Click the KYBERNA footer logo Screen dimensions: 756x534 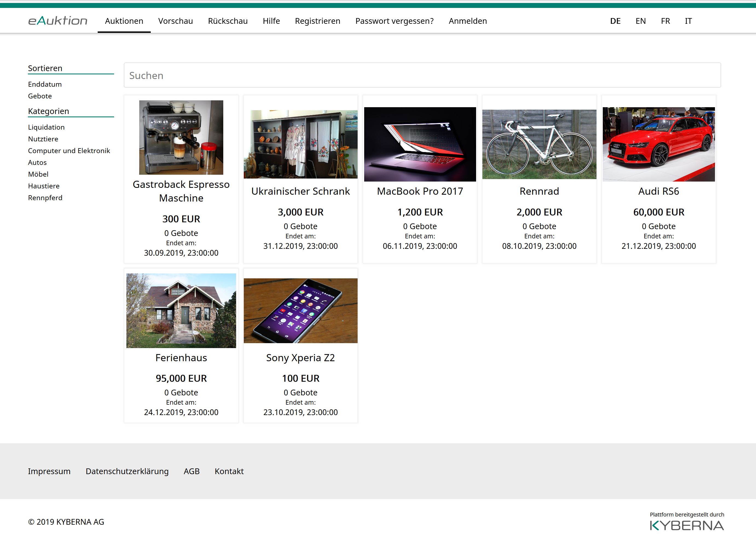[x=687, y=525]
